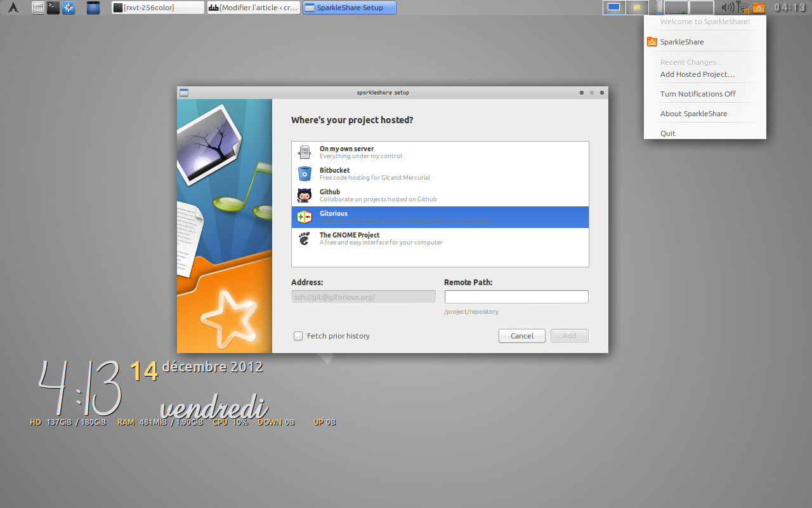
Task: Open the wireless network tray icon
Action: point(743,8)
